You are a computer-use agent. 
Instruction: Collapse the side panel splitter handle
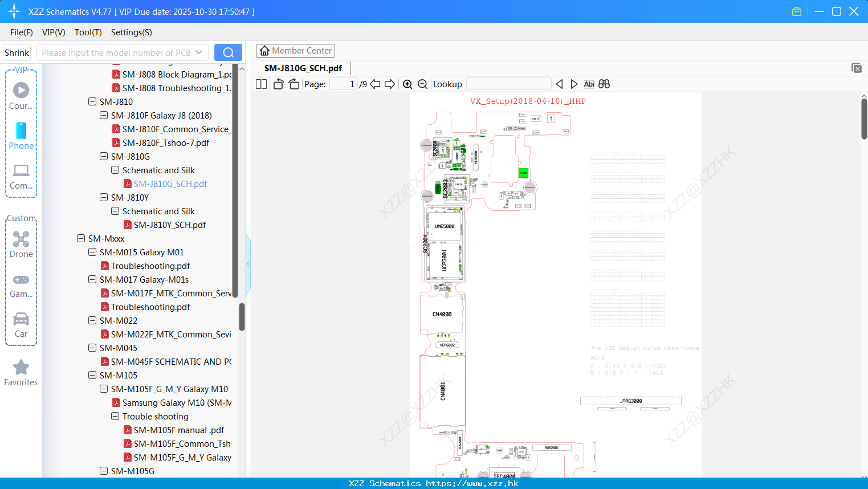(248, 263)
